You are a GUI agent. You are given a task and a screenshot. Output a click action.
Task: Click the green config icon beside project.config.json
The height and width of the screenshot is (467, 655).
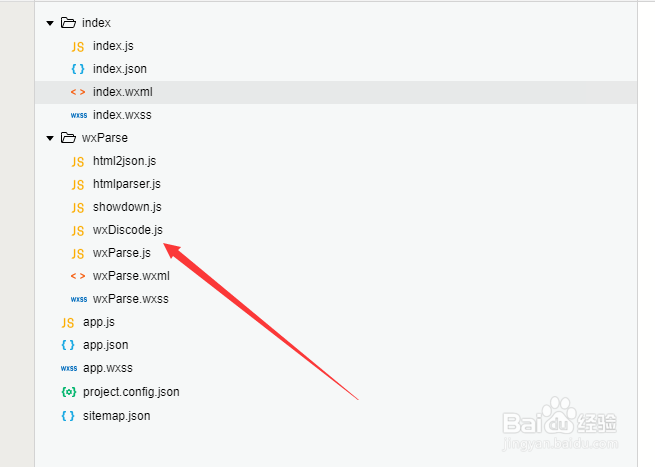point(69,392)
